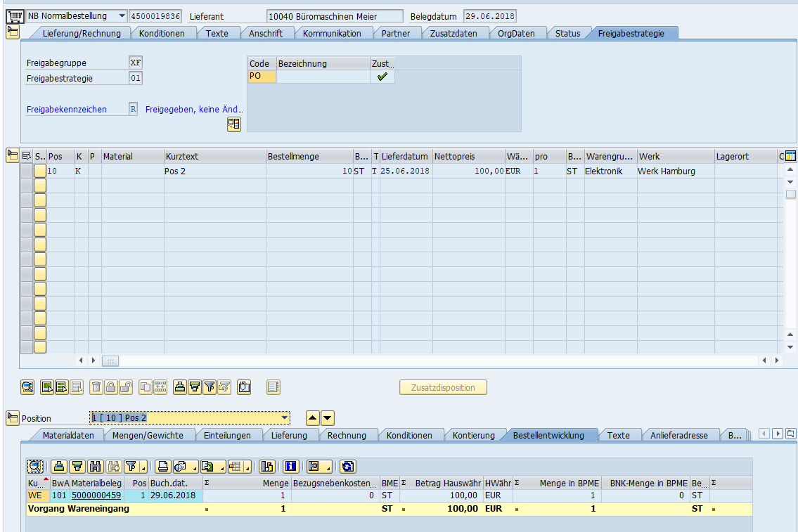
Task: Click the Zusatzdisposition button
Action: (x=443, y=387)
